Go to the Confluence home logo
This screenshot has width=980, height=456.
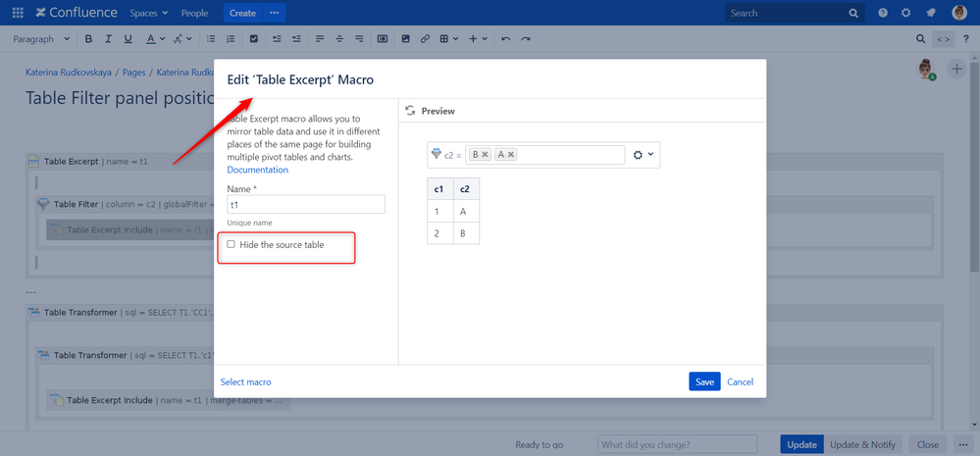[x=77, y=13]
